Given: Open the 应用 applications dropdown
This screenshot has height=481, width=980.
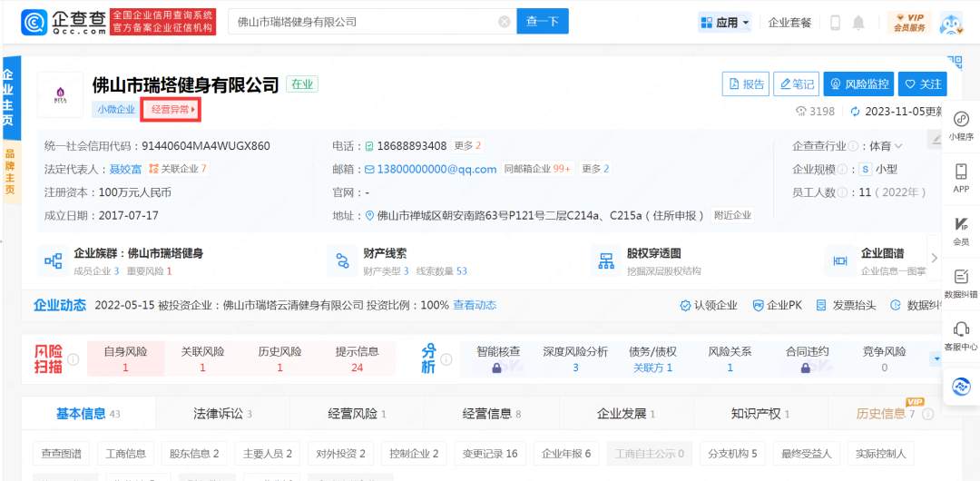Looking at the screenshot, I should (x=725, y=23).
